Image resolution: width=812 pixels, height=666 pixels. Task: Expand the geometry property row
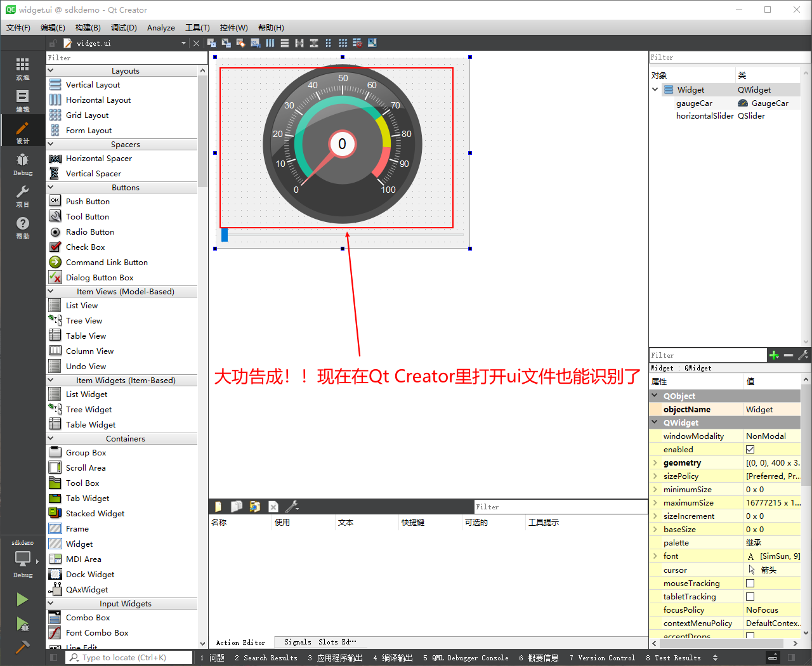[656, 462]
